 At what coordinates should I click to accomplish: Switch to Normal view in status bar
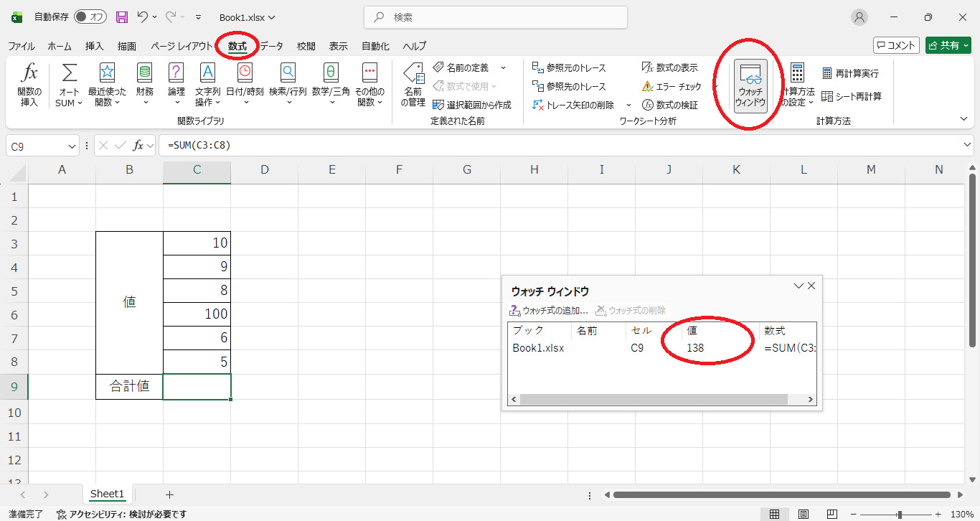click(775, 515)
